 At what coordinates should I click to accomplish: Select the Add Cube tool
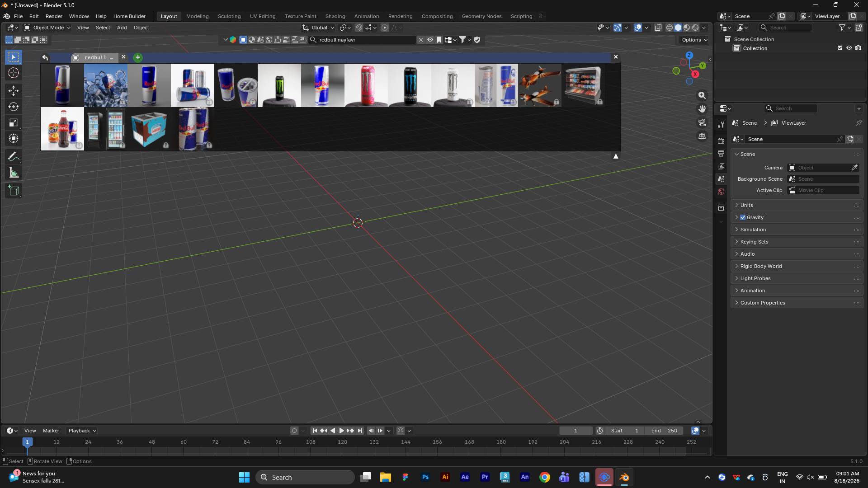coord(14,191)
